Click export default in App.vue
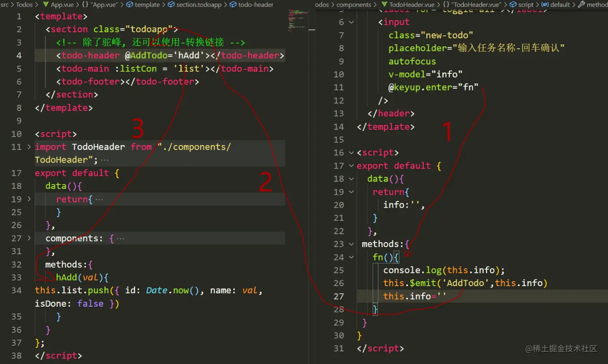Image resolution: width=608 pixels, height=364 pixels. [x=72, y=173]
